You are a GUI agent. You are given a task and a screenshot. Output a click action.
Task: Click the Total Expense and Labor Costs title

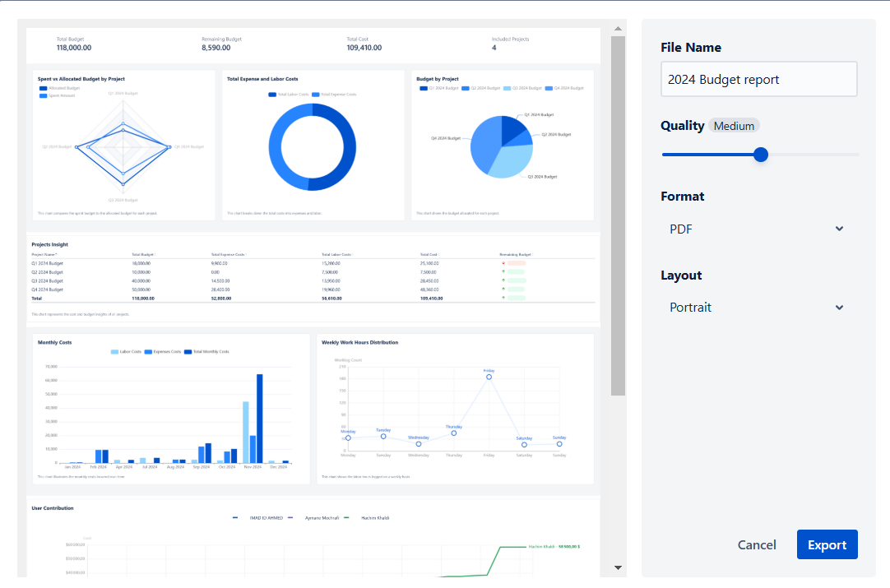click(262, 79)
